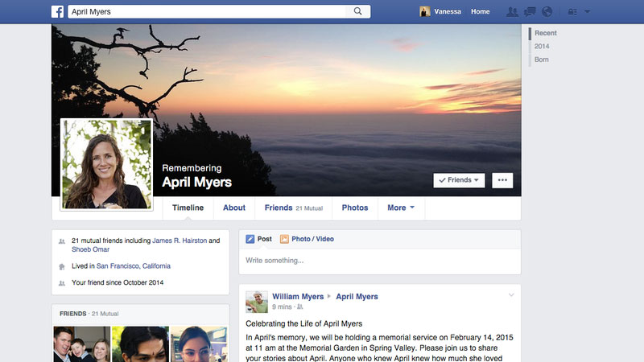Select the Post composer tab

pyautogui.click(x=258, y=239)
